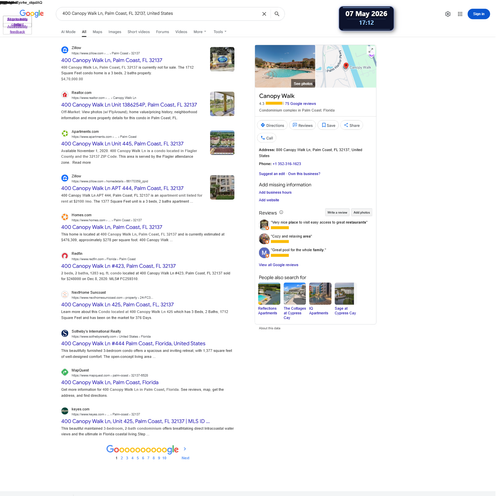
Task: Click Add business hours link
Action: point(275,192)
